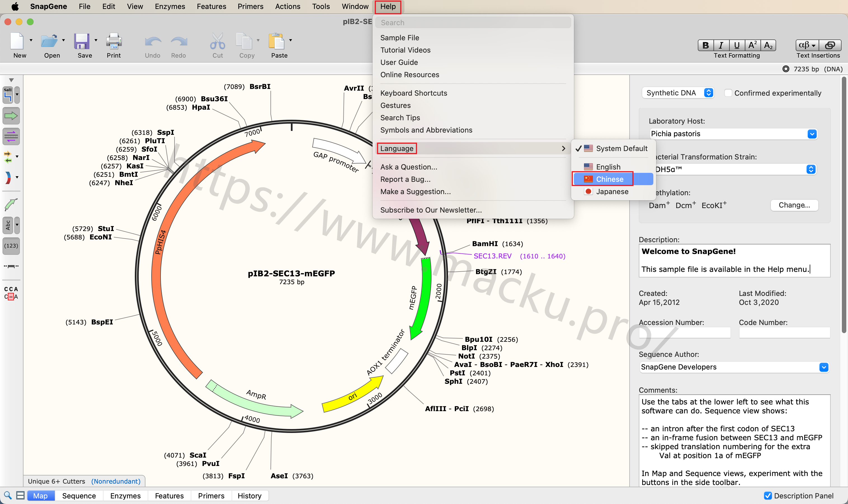Toggle the Abc feature labels button
The height and width of the screenshot is (504, 848).
tap(8, 225)
